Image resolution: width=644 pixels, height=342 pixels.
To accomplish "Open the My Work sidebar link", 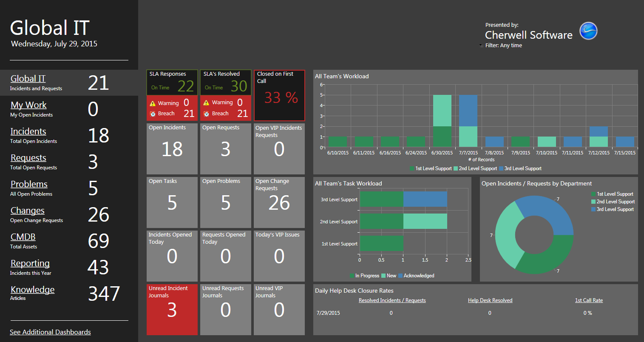I will 28,105.
